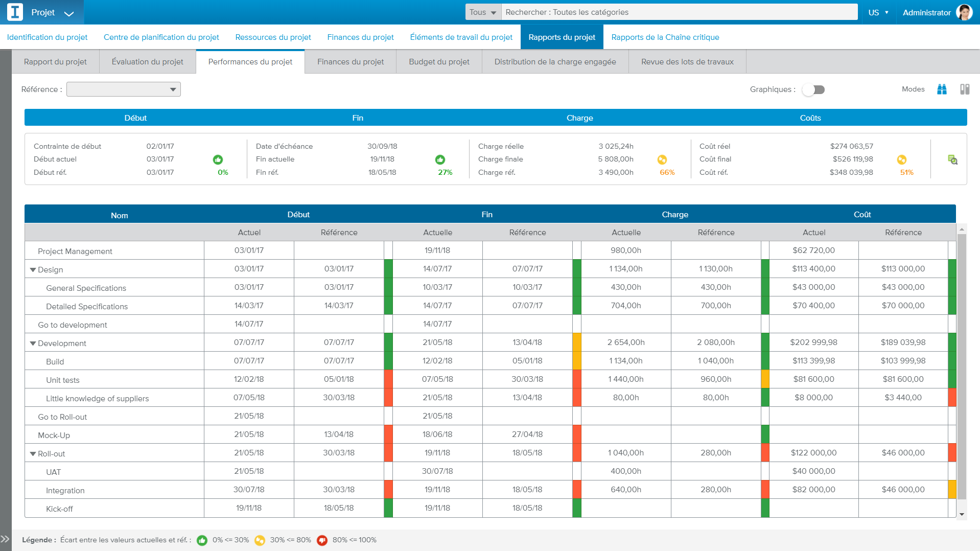Image resolution: width=980 pixels, height=551 pixels.
Task: Expand the sidebar with the double chevron
Action: pos(5,539)
